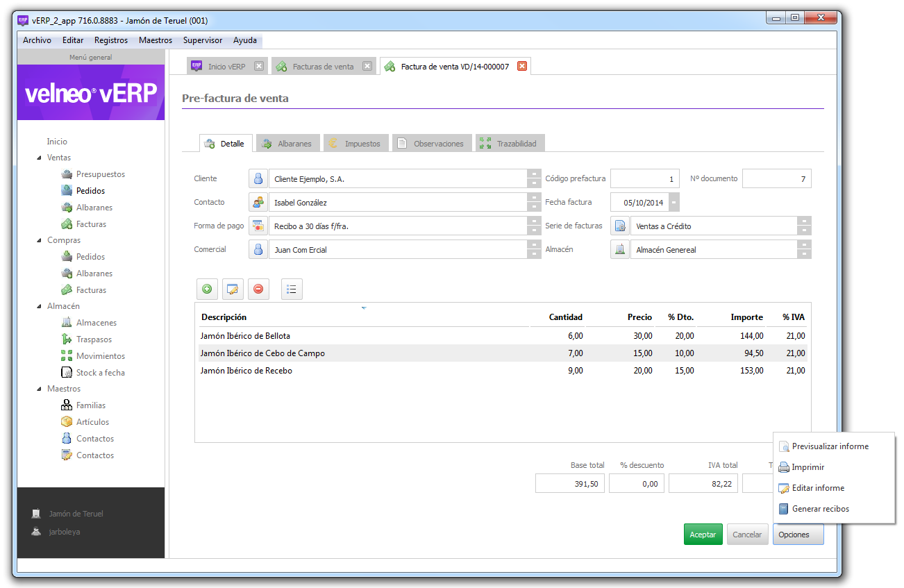Switch to the Impuestos tab
The height and width of the screenshot is (588, 904).
pyautogui.click(x=355, y=144)
